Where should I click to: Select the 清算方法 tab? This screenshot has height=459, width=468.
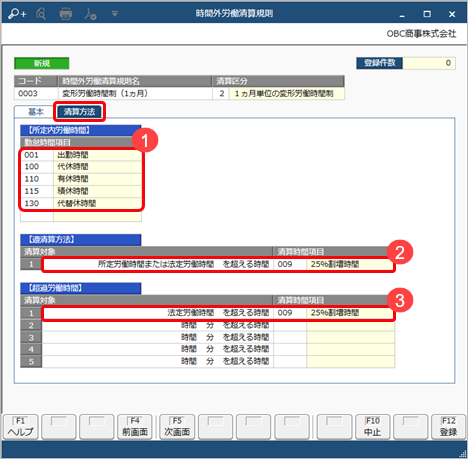[79, 112]
